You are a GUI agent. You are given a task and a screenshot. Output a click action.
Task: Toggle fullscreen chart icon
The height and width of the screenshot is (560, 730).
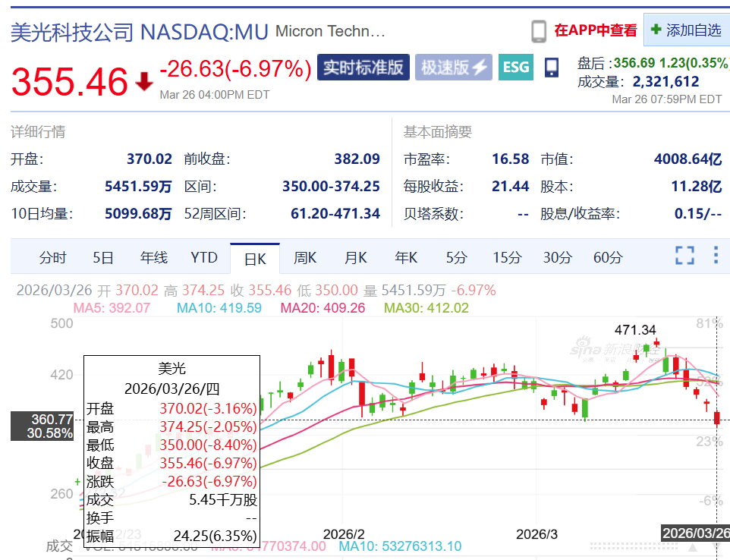pos(684,255)
